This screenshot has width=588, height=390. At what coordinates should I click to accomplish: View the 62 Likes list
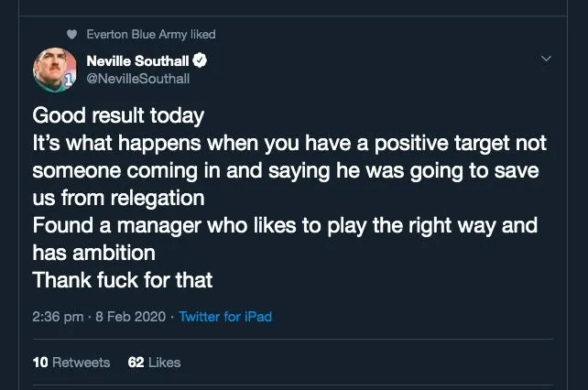pos(154,363)
